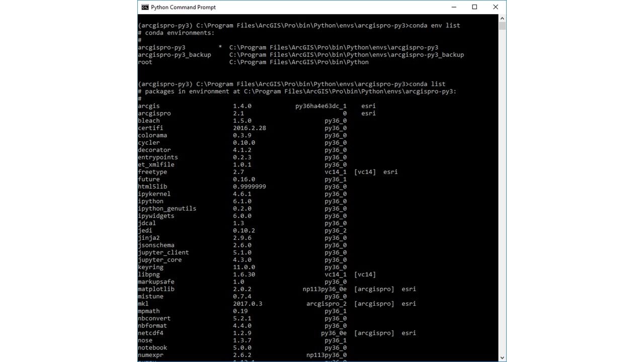Select the arcgispro-py3 environment entry
The image size is (644, 362).
pos(162,47)
